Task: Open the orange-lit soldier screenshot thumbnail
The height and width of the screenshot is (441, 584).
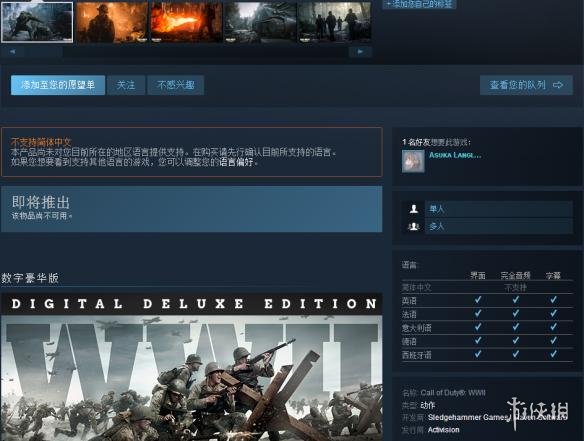Action: point(112,22)
